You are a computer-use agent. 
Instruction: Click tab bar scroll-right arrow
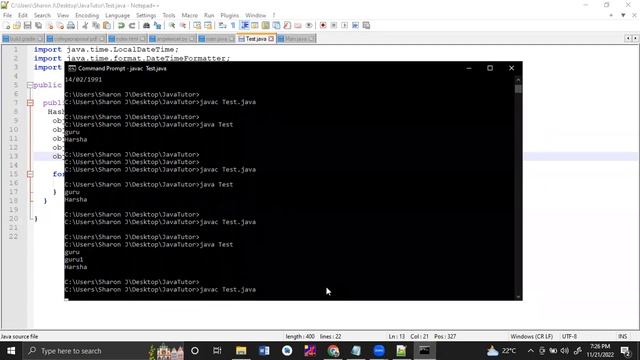(x=635, y=38)
